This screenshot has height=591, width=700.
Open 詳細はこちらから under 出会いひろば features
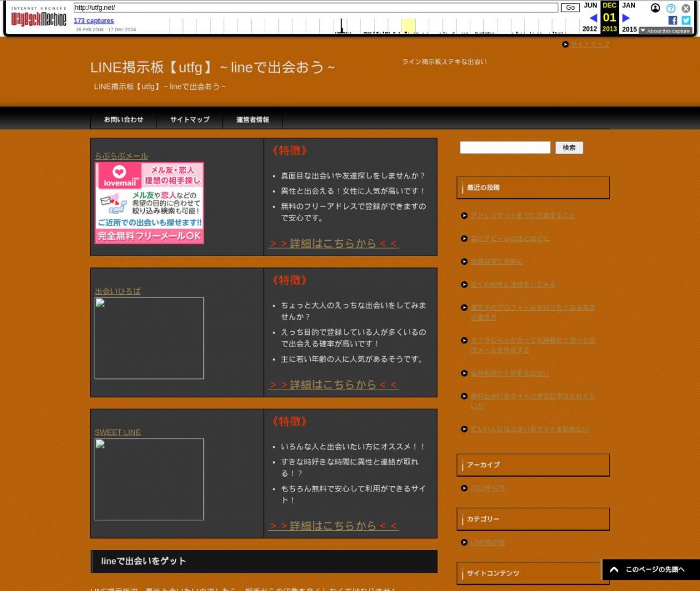pyautogui.click(x=333, y=385)
